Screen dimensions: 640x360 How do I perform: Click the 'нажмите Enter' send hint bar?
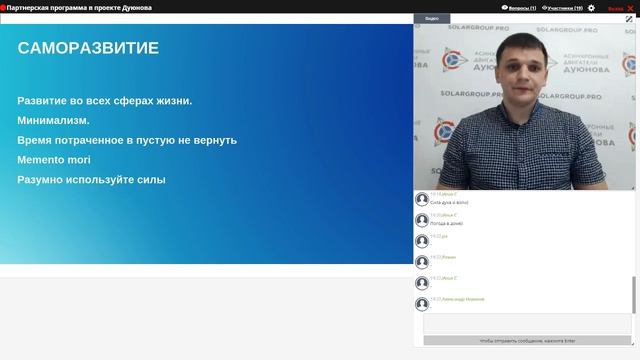pyautogui.click(x=527, y=340)
